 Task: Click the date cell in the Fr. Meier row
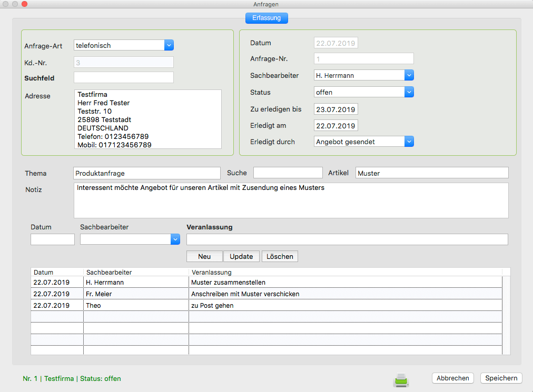click(x=57, y=294)
